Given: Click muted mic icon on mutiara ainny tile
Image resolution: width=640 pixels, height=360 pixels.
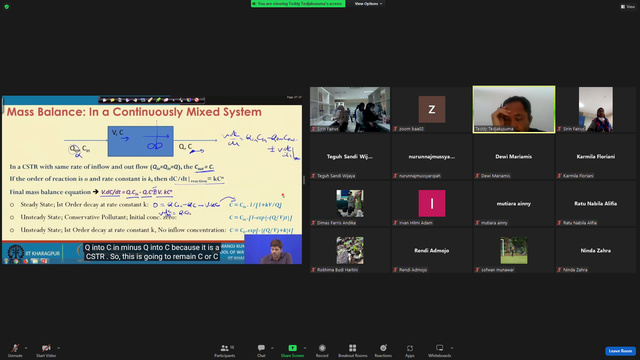Looking at the screenshot, I should coord(477,223).
